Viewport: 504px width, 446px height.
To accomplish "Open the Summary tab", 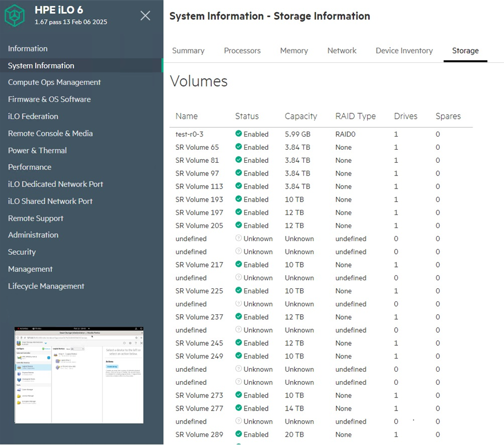I will (x=188, y=51).
